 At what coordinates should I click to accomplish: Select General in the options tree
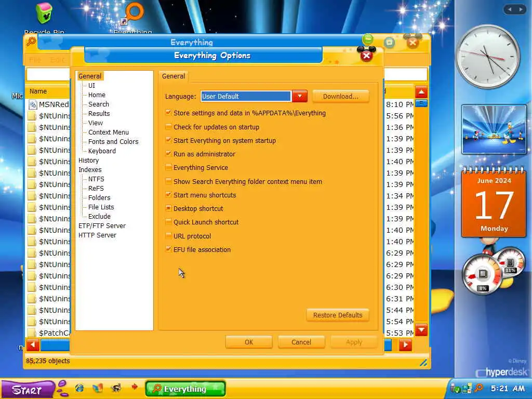coord(90,76)
